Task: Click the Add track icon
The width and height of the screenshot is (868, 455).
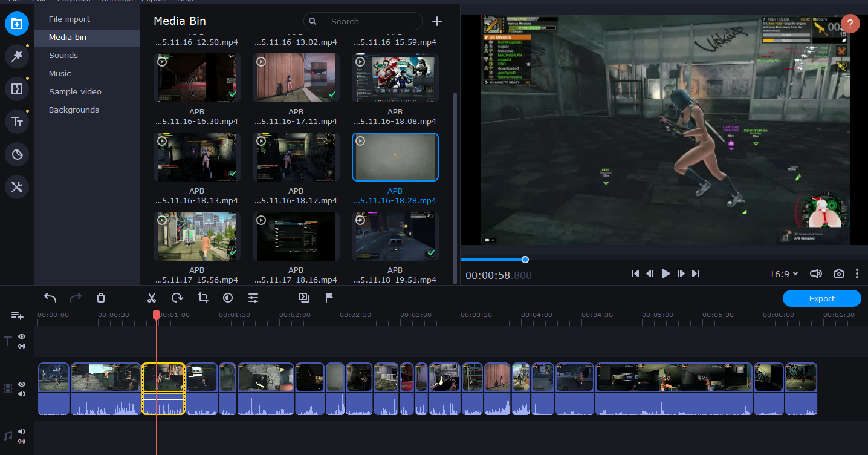Action: pyautogui.click(x=17, y=315)
